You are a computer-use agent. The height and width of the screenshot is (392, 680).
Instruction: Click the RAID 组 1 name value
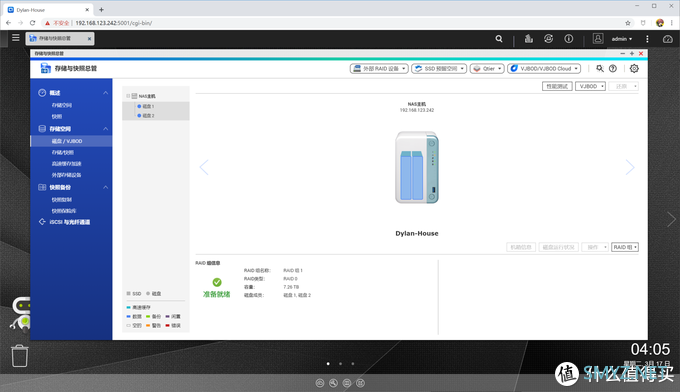tap(293, 270)
